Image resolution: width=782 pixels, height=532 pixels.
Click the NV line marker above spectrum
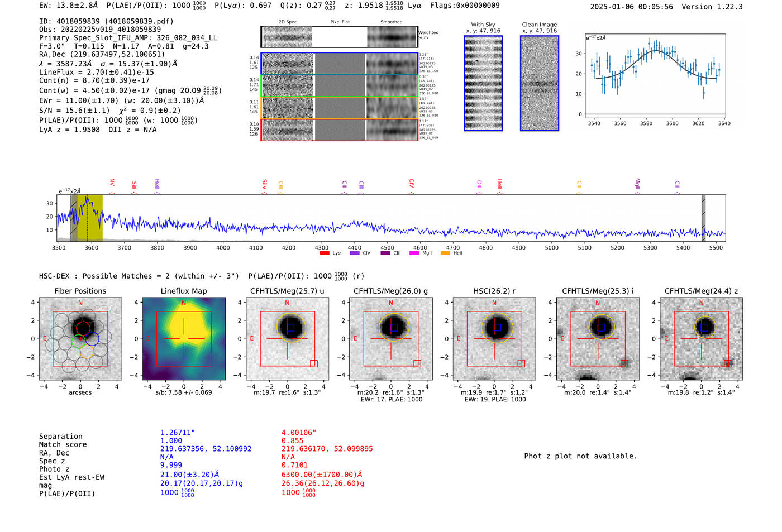(112, 185)
